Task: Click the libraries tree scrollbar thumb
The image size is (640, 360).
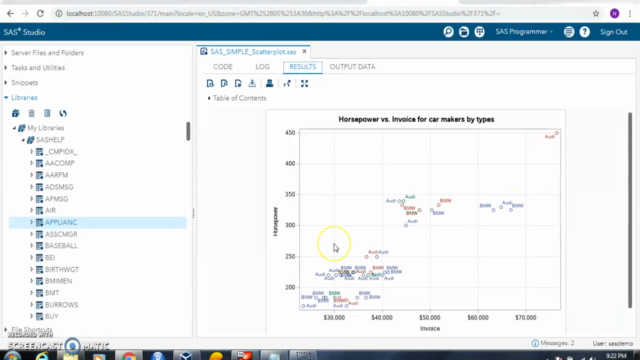Action: [188, 131]
